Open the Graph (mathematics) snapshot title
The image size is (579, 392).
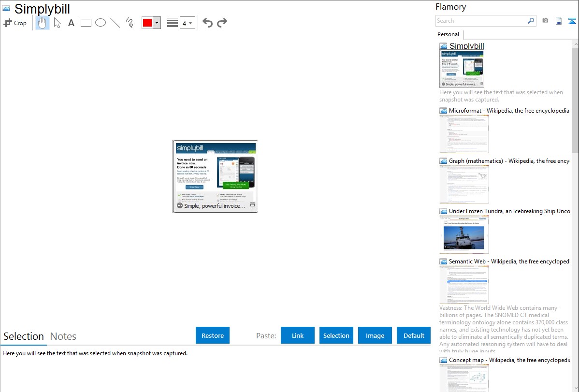(509, 161)
